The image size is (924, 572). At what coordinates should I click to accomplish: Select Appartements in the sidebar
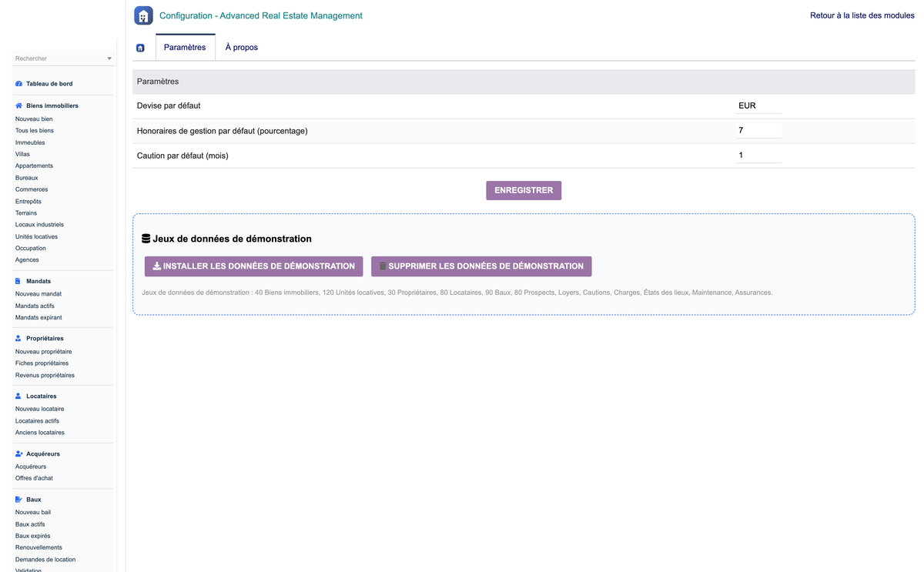(x=34, y=166)
